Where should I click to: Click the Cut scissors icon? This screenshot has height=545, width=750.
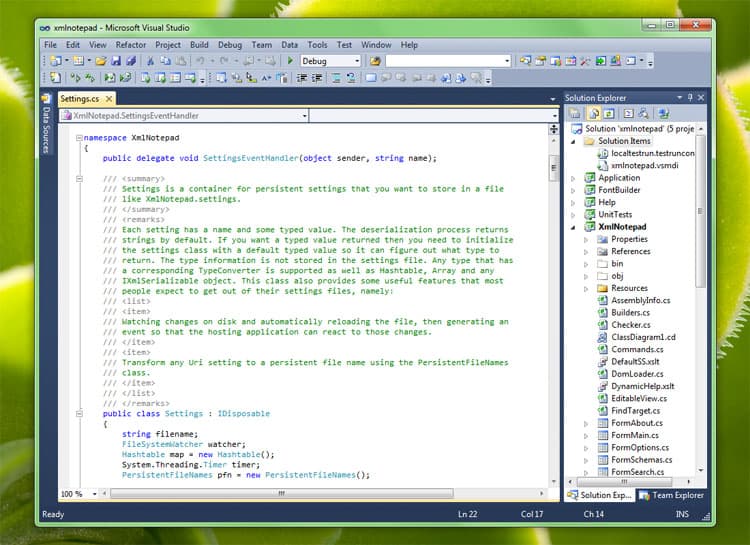(151, 61)
